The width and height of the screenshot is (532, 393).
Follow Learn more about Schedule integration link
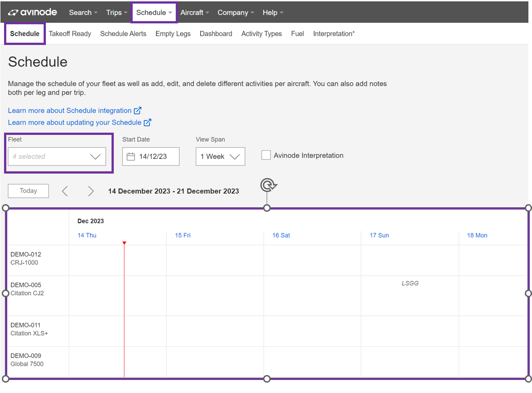point(70,111)
